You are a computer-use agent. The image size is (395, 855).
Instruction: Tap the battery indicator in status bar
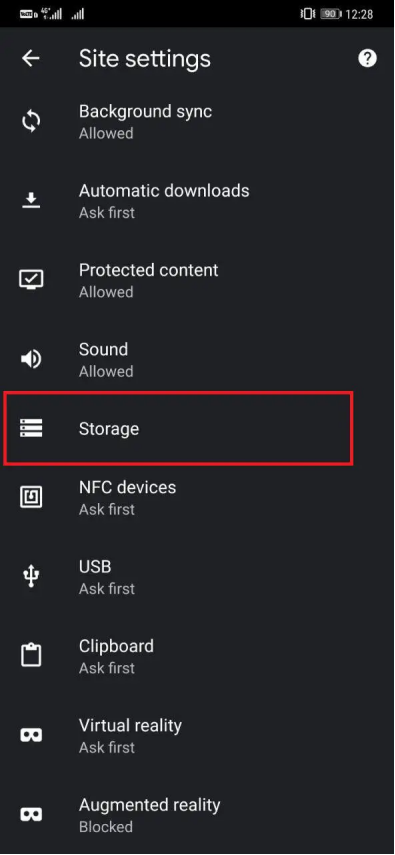pyautogui.click(x=330, y=14)
